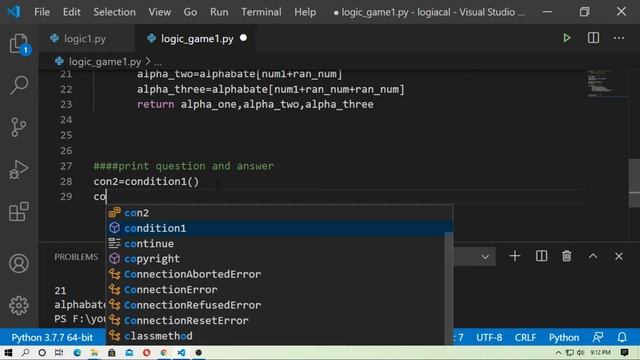
Task: Select the Python 3.7.7 64-bit interpreter
Action: [x=52, y=338]
